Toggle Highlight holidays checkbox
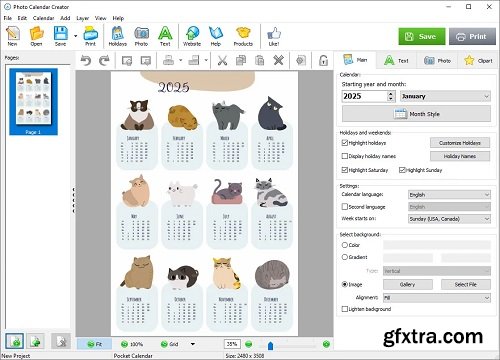The width and height of the screenshot is (500, 360). click(345, 143)
